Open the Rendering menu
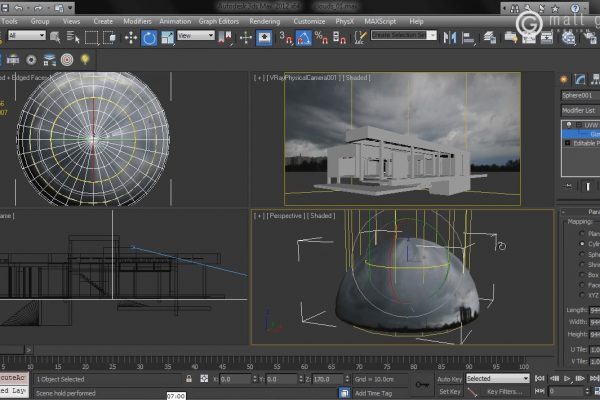 click(x=264, y=21)
